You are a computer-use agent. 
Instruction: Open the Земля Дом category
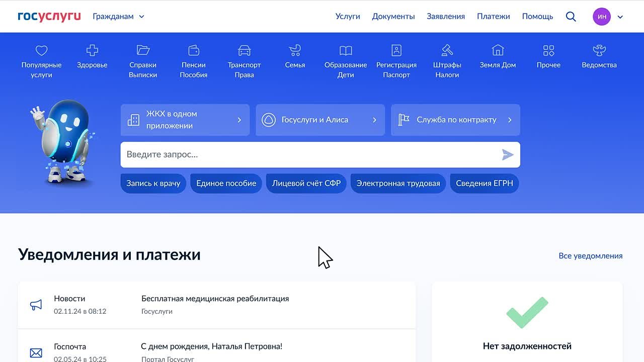click(x=498, y=56)
